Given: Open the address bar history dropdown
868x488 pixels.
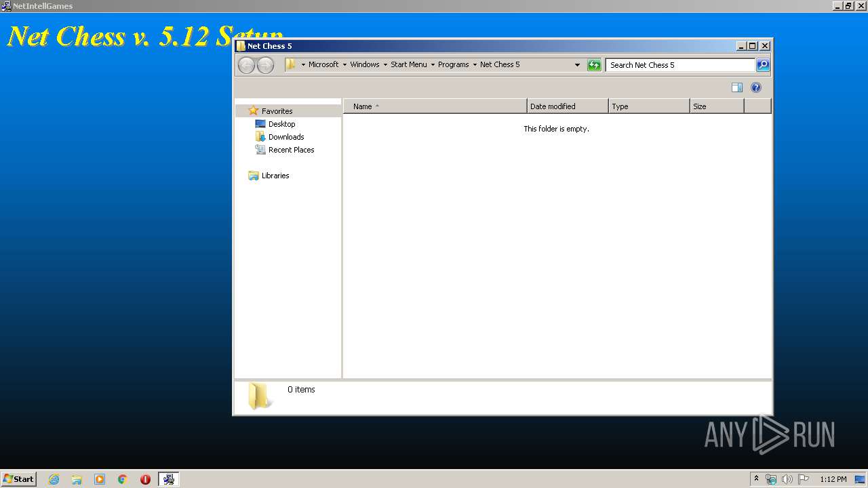Looking at the screenshot, I should [577, 65].
